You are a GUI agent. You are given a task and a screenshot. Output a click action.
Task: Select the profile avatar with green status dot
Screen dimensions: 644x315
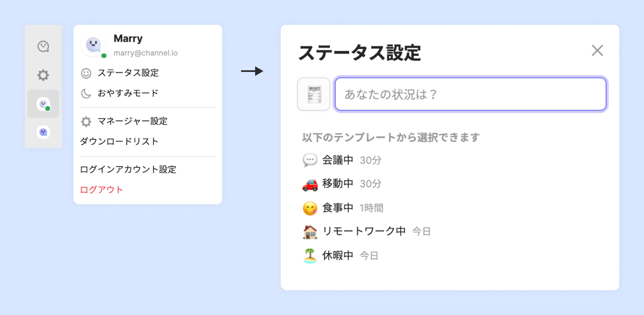click(x=43, y=104)
